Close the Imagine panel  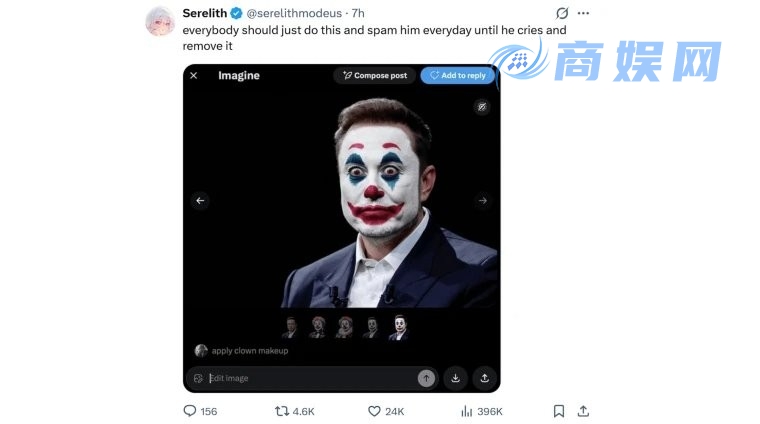(x=194, y=75)
